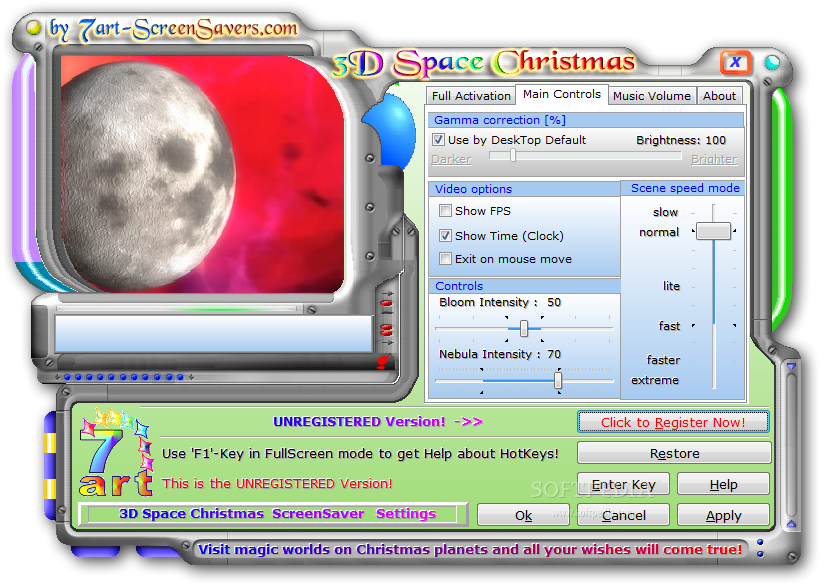Click the Brightness gamma slider thumb
The width and height of the screenshot is (821, 585).
pos(513,155)
